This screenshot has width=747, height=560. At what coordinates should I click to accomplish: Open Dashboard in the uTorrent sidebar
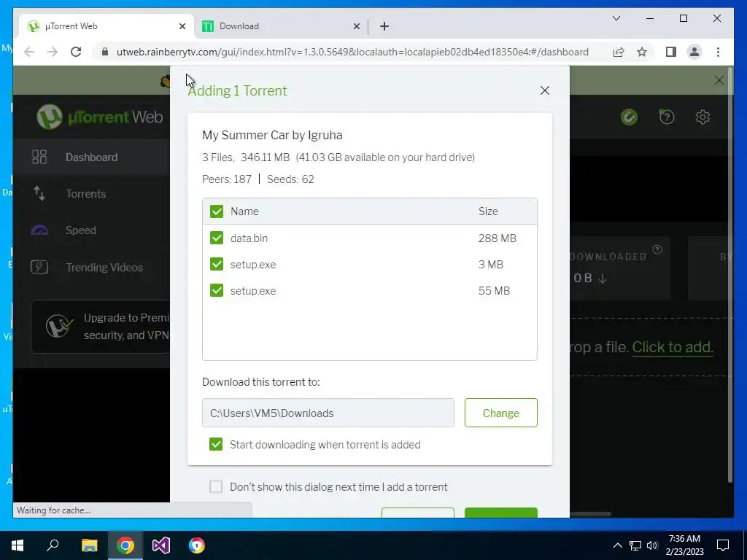click(91, 157)
